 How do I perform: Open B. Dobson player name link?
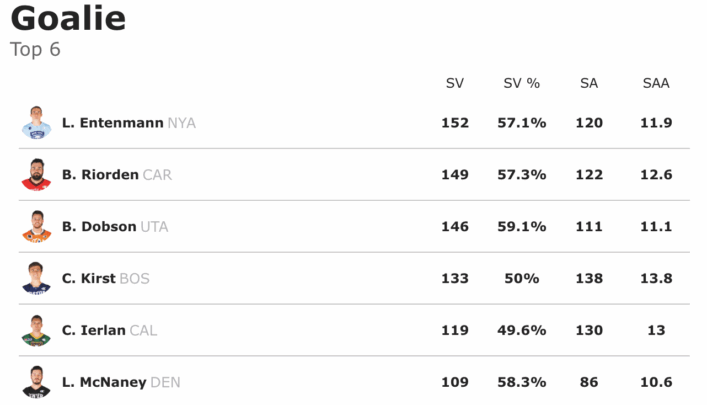coord(99,226)
